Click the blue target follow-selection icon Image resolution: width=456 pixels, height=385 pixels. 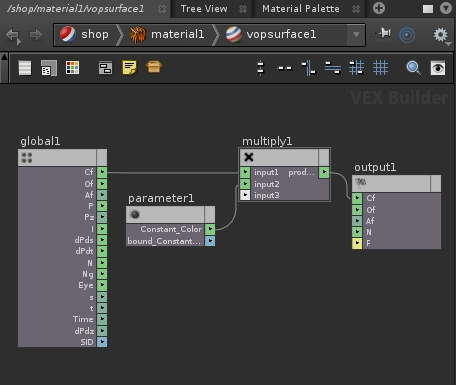click(407, 35)
